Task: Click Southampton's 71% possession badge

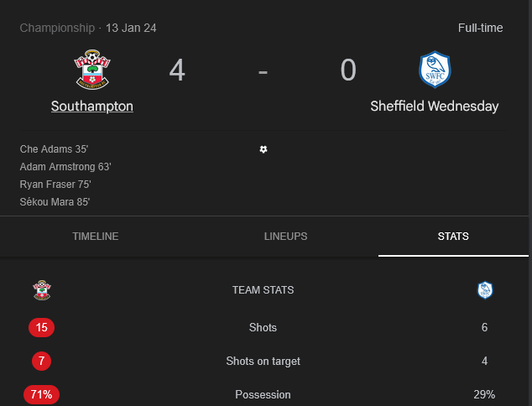Action: coord(41,394)
